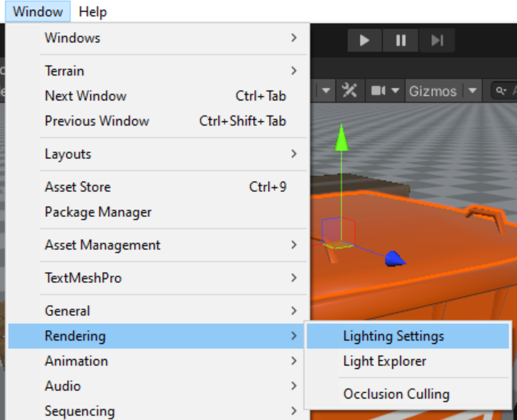The image size is (517, 420).
Task: Open the Help menu
Action: pyautogui.click(x=93, y=11)
